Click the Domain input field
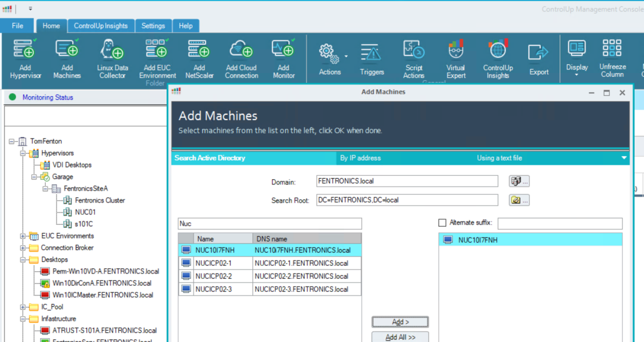 (407, 181)
